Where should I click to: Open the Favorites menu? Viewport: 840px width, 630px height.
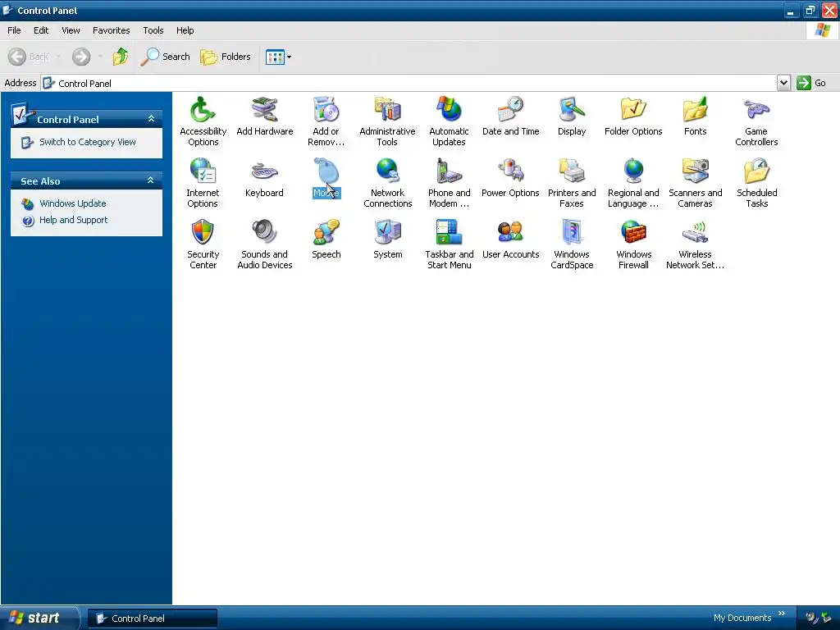tap(111, 30)
